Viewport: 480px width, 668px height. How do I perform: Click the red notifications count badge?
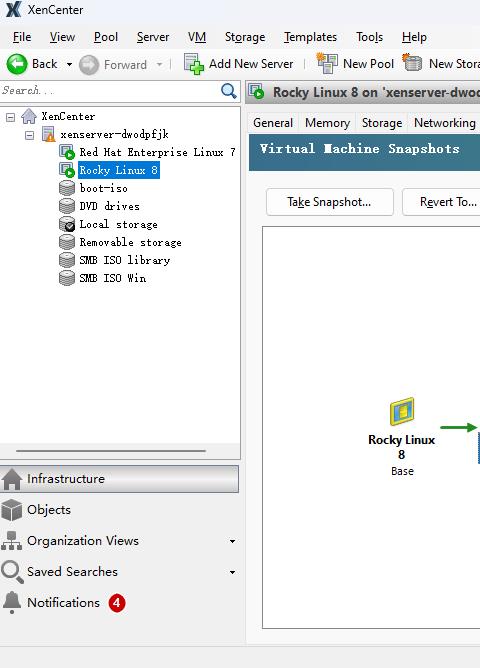pos(117,603)
